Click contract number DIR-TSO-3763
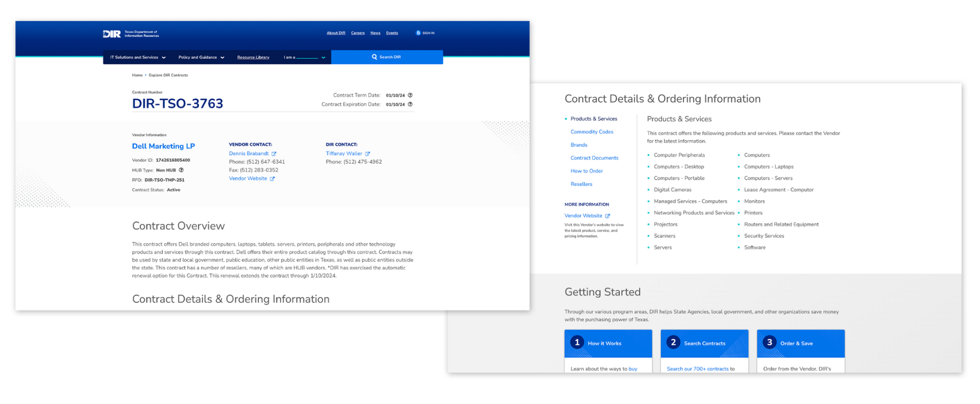980x404 pixels. 178,104
